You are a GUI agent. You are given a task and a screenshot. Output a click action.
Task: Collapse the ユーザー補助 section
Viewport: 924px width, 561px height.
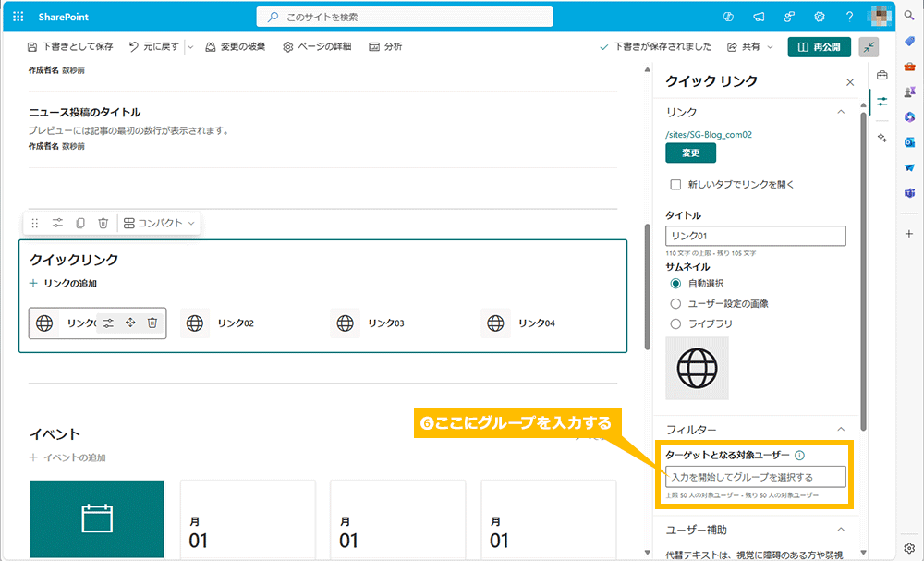[841, 530]
